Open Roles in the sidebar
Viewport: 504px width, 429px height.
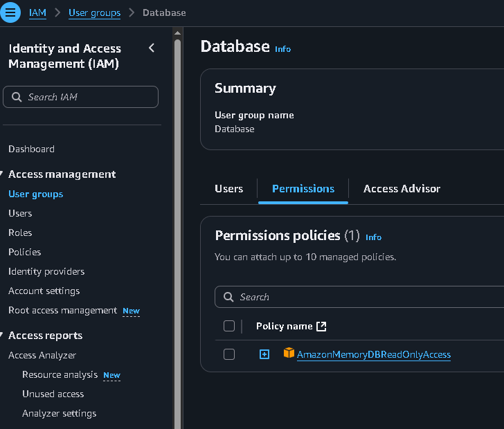(x=20, y=232)
